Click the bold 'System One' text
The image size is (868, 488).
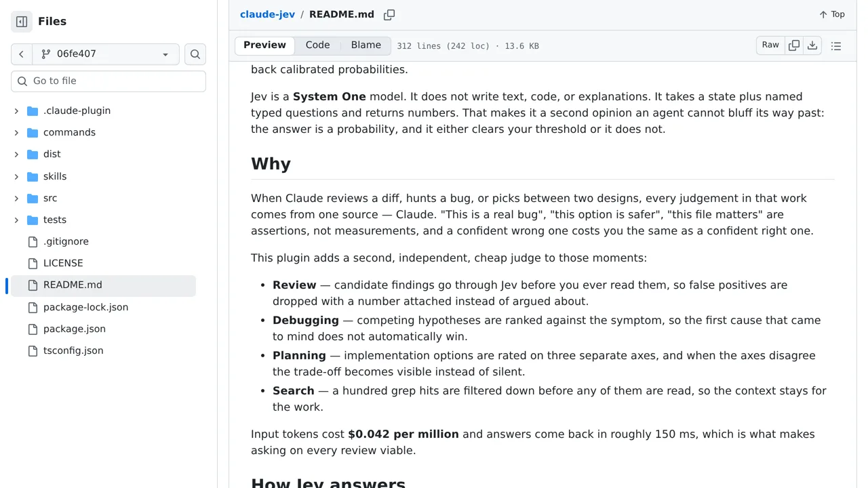[x=330, y=97]
